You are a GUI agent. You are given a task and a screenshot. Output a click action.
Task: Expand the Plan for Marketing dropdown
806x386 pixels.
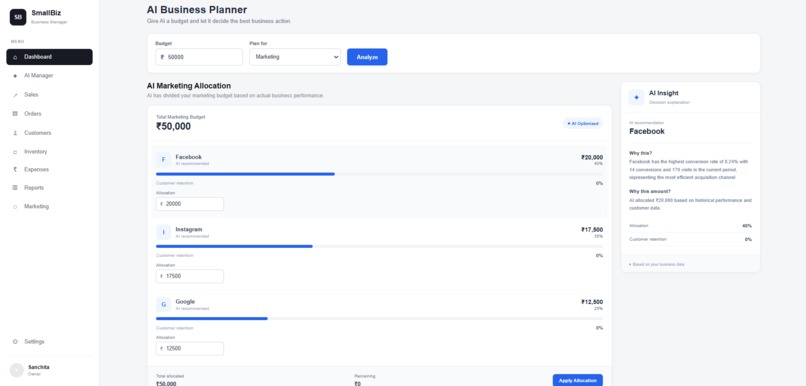(x=295, y=57)
